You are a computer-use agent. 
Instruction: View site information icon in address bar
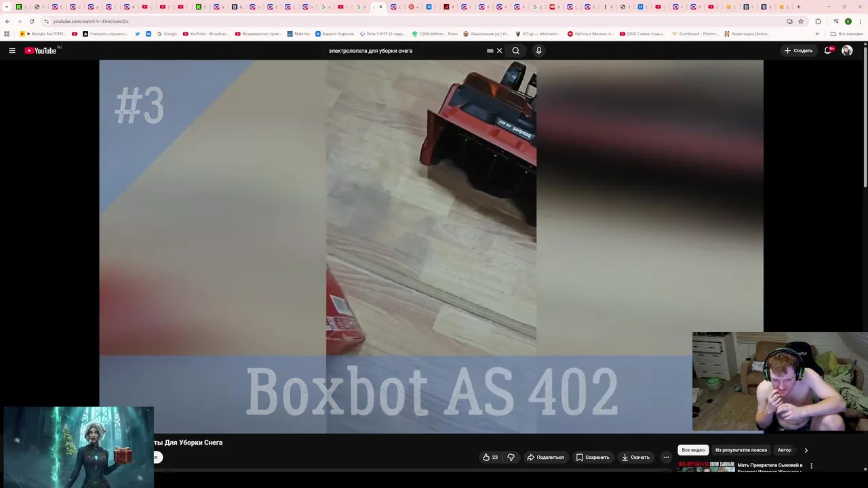[46, 21]
